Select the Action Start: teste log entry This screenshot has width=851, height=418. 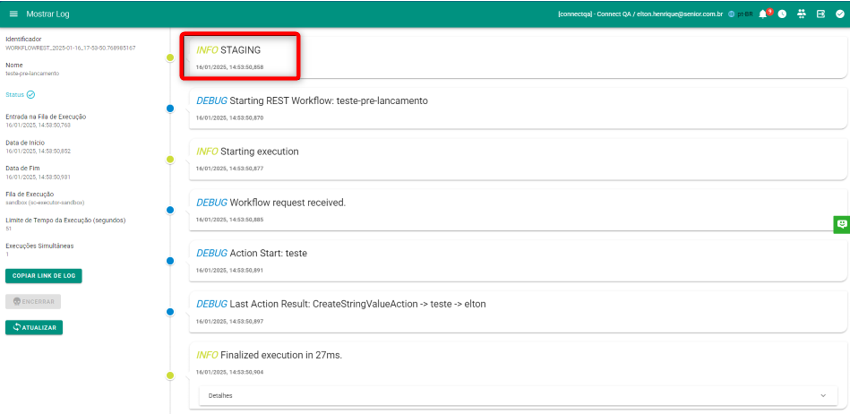click(518, 261)
